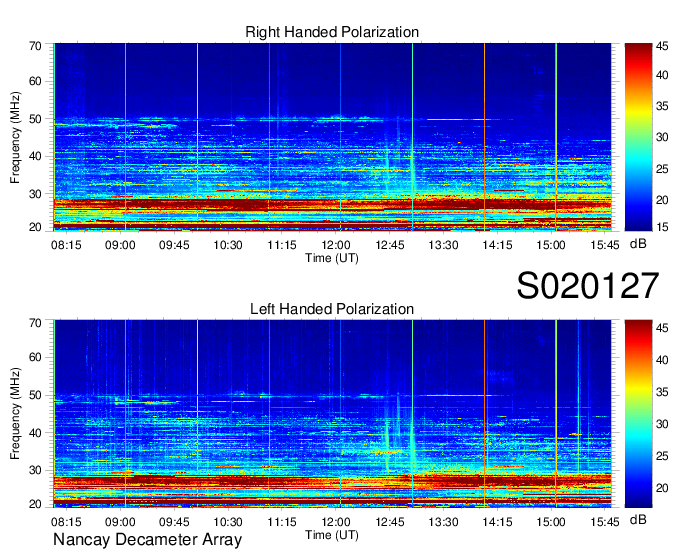Click the 40 value on Left Handed colorbar
Screen dimensions: 680x552
662,360
